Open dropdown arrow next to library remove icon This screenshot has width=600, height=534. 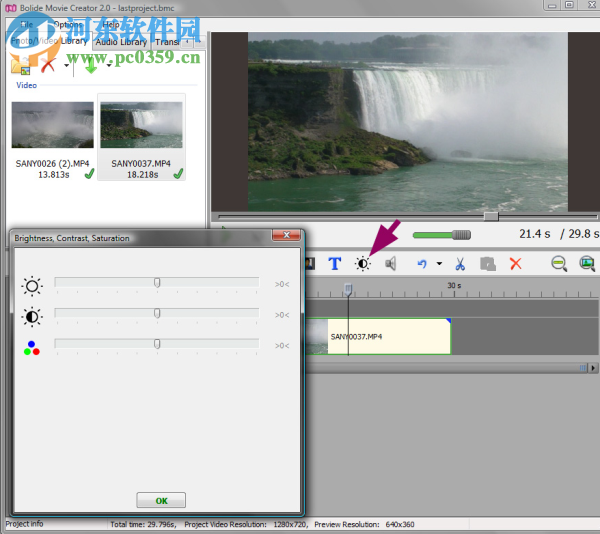(x=67, y=65)
